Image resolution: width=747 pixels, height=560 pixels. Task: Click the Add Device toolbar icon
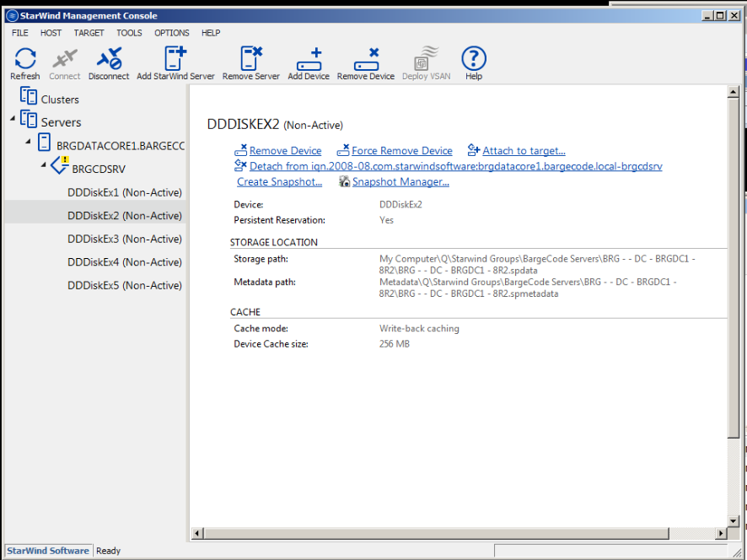click(309, 59)
